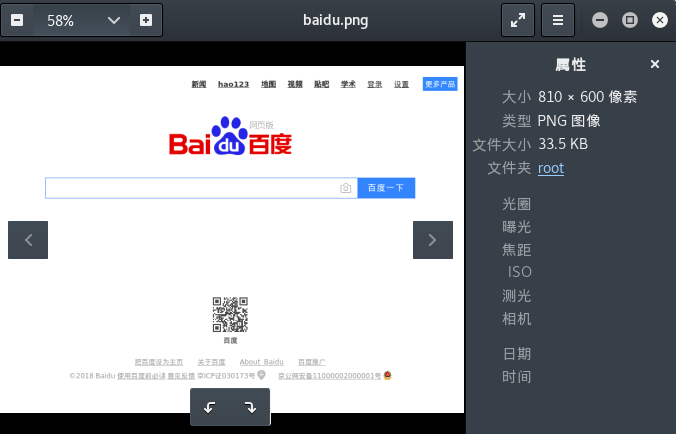Click the About Baidu footer link
This screenshot has height=434, width=676.
tap(261, 362)
